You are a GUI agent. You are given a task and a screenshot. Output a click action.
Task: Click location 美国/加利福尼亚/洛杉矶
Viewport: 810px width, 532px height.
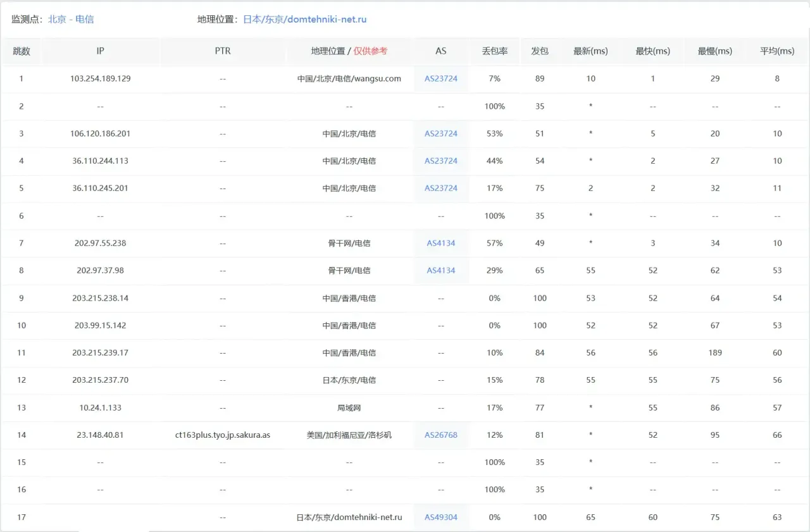pyautogui.click(x=349, y=435)
